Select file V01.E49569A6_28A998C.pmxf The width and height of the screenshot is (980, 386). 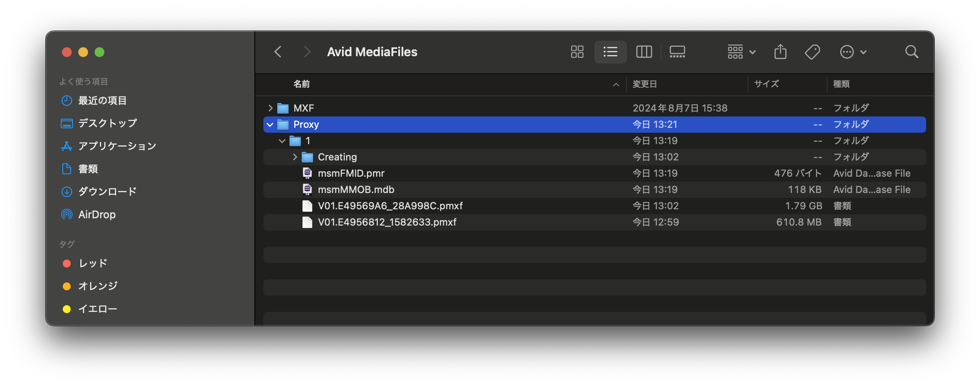(390, 206)
